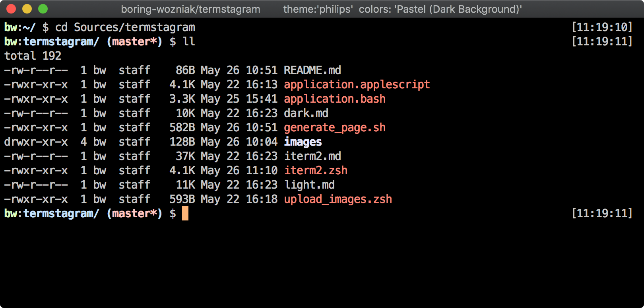Screen dimensions: 644x308
Task: Select the generate_page.sh file name
Action: tap(335, 128)
